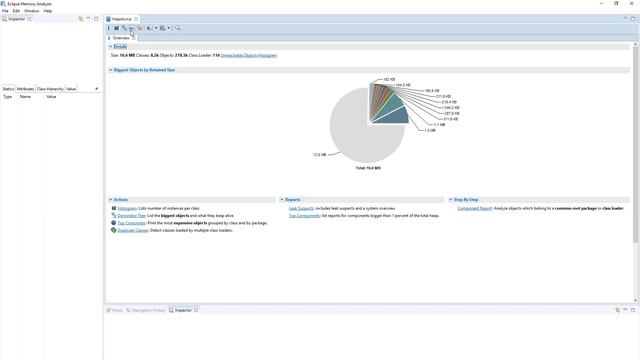This screenshot has height=360, width=640.
Task: Open the Histogram link under Actions
Action: click(127, 208)
